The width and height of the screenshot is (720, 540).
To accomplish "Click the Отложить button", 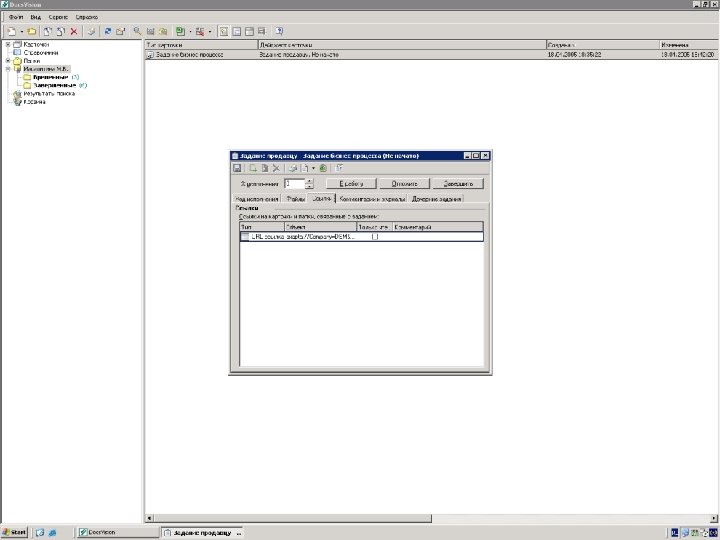I will point(405,184).
